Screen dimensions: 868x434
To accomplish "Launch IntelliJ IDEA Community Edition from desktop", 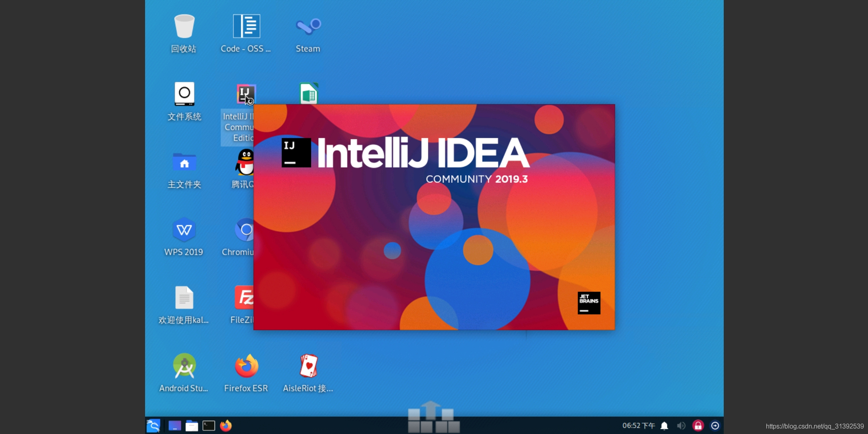I will coord(246,94).
